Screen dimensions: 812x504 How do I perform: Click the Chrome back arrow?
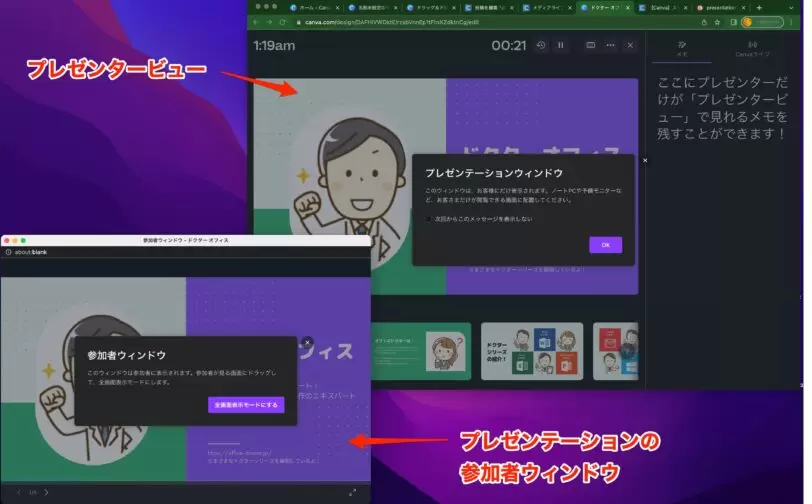tap(256, 22)
